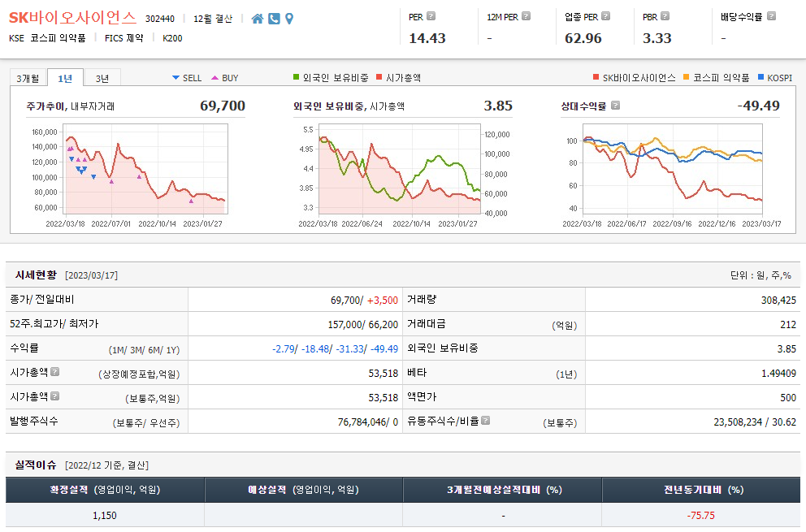806x532 pixels.
Task: Click green 외국인 보유비중 legend swatch
Action: pos(296,77)
